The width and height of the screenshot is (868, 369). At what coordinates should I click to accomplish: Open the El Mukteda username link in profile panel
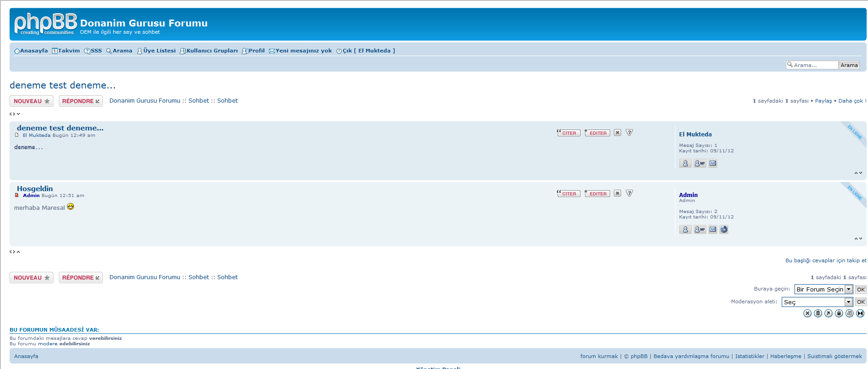(695, 134)
